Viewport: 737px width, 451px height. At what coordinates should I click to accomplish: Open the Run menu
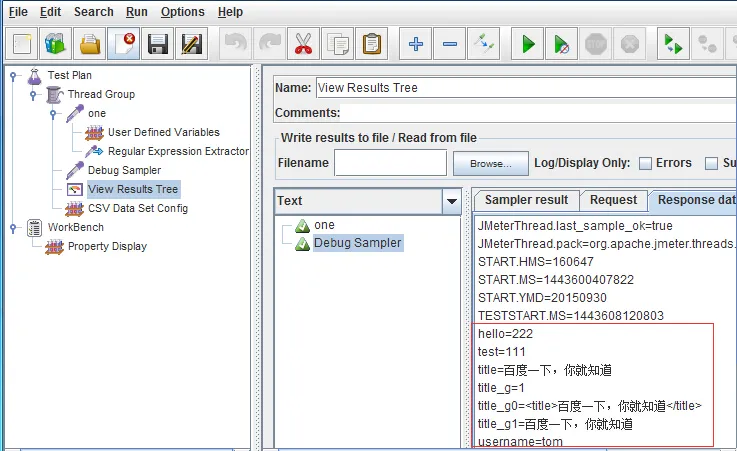pos(137,12)
